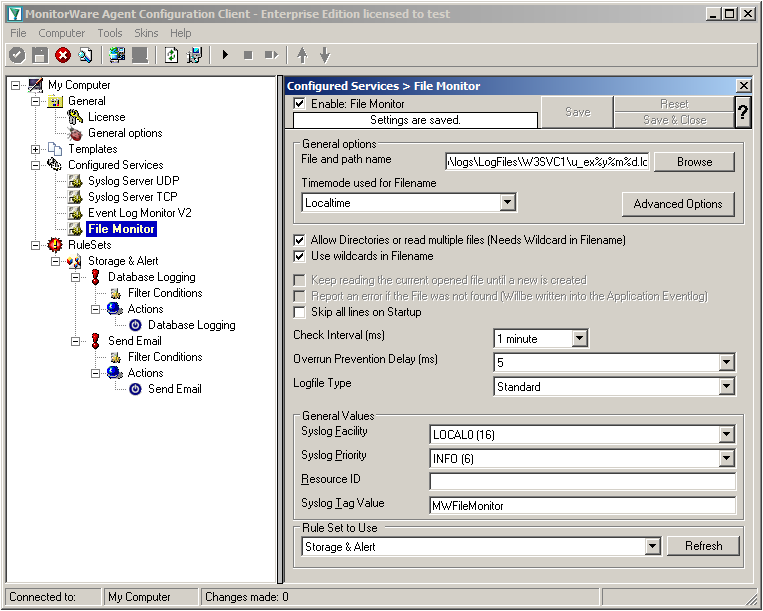Image resolution: width=763 pixels, height=611 pixels.
Task: Open the Timemode Localtime dropdown
Action: [508, 202]
